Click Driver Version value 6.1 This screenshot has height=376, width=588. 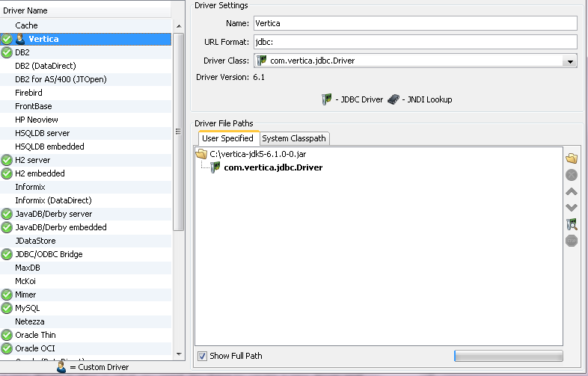click(259, 77)
